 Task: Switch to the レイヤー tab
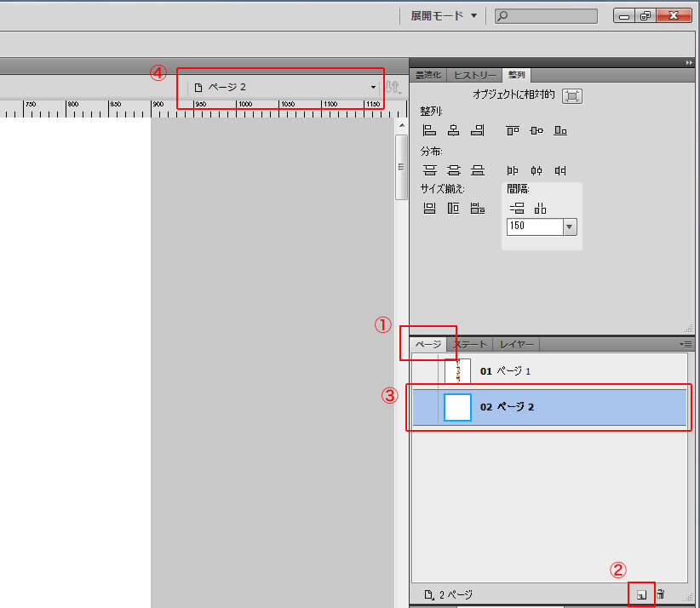click(x=517, y=344)
